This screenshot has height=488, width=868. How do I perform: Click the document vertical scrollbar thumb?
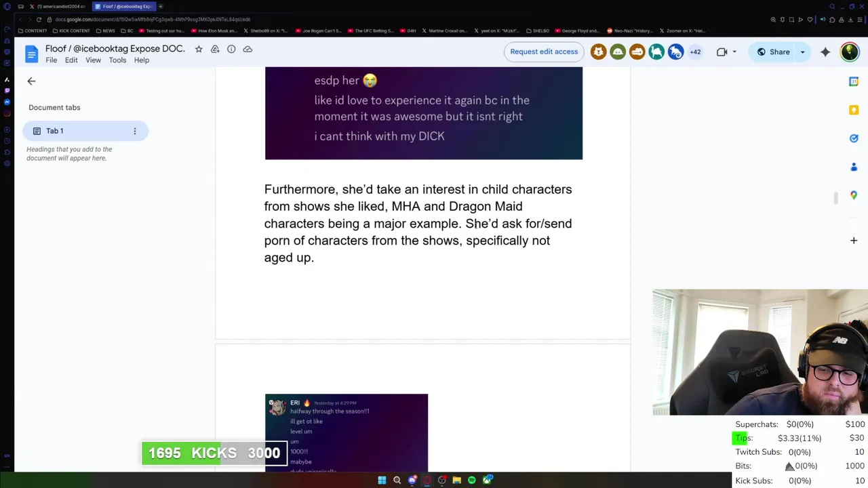pyautogui.click(x=835, y=198)
